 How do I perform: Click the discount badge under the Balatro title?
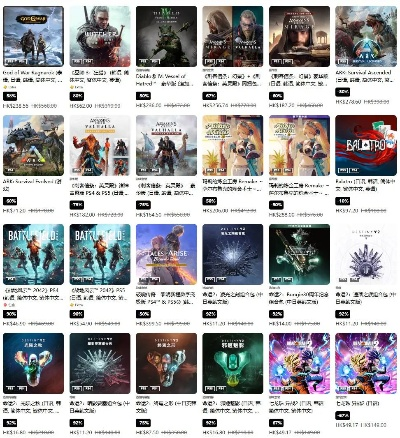coord(343,201)
